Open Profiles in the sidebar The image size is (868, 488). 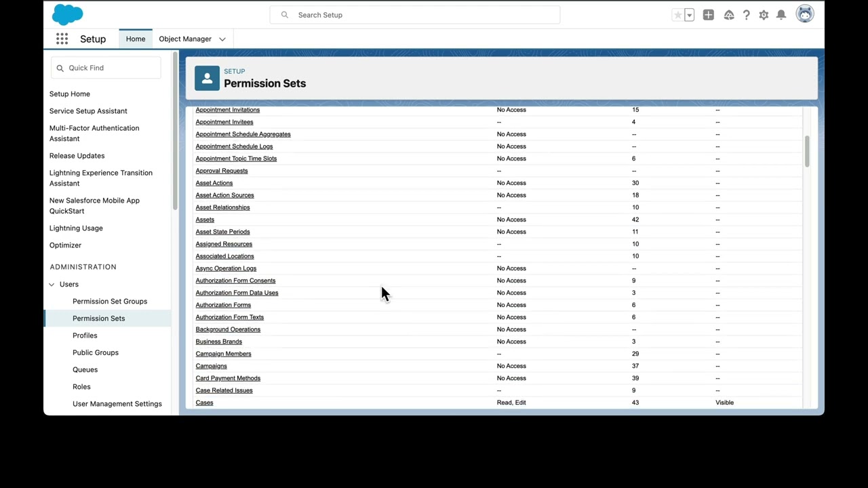pos(85,335)
